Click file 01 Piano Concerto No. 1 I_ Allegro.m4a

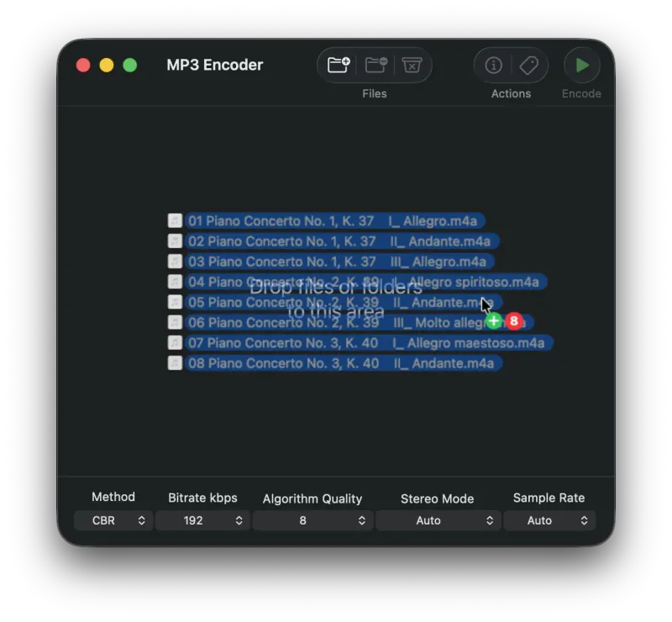tap(334, 221)
